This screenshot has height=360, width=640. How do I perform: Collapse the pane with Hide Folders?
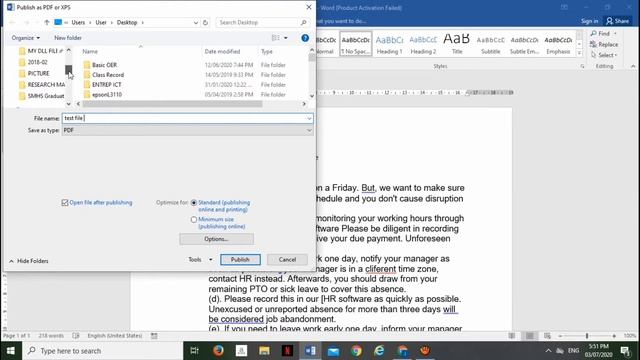29,261
